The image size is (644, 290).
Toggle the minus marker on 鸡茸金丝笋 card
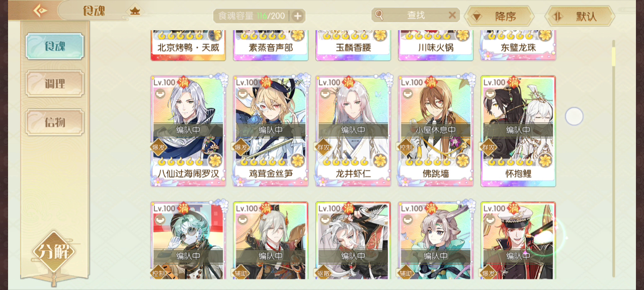click(242, 94)
